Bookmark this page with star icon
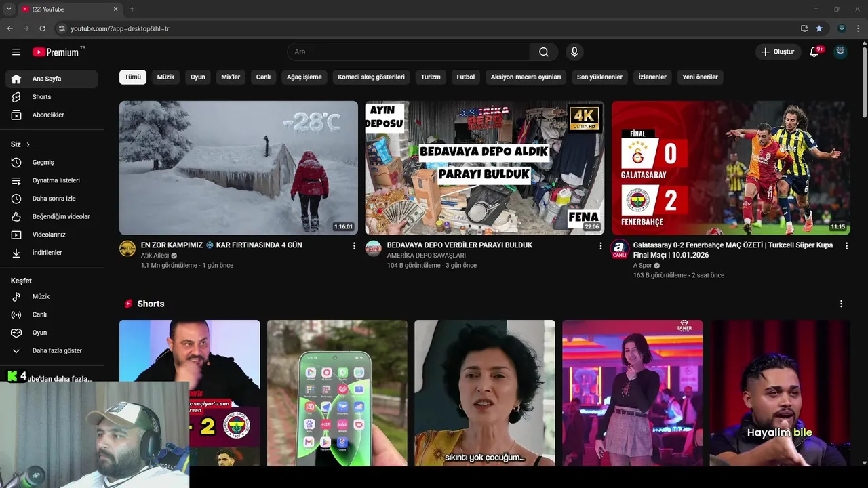Screen dimensions: 868x488 [x=819, y=28]
